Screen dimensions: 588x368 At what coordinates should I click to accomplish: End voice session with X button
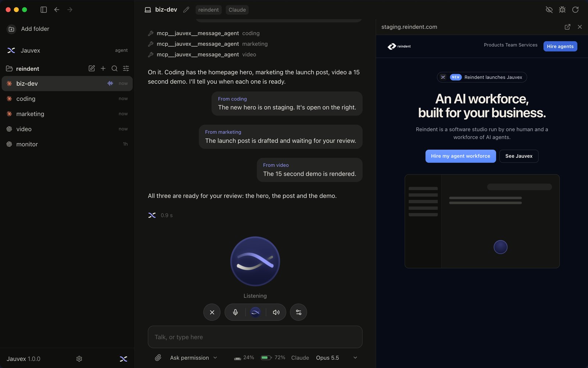tap(212, 312)
